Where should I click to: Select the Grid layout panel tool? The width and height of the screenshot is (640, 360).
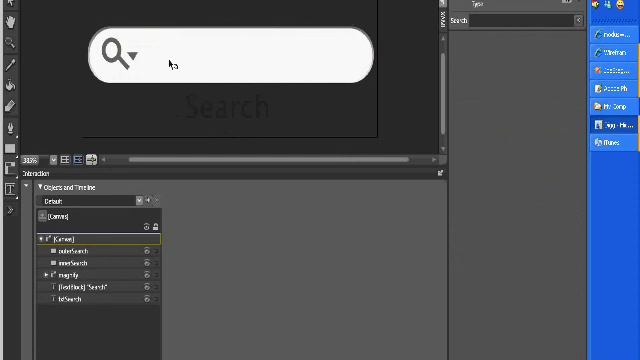[10, 168]
